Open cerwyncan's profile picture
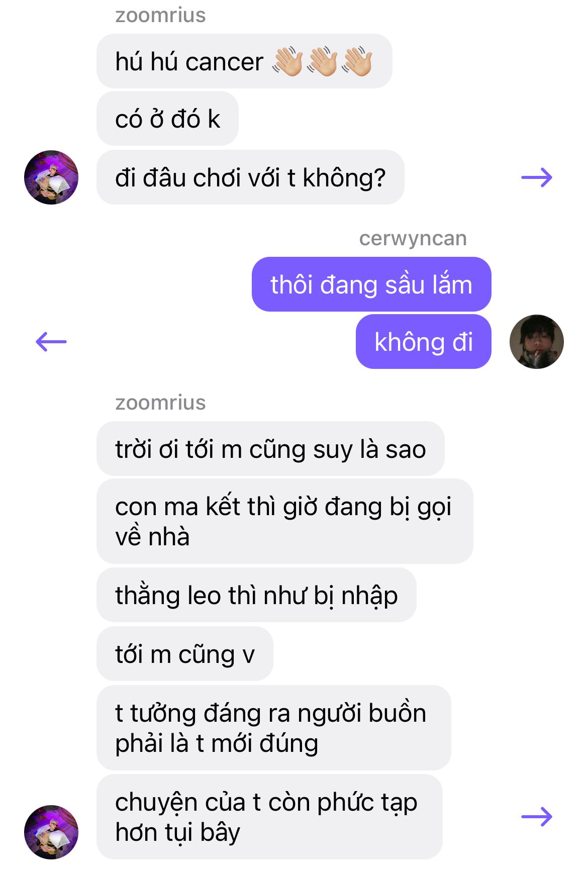 click(x=537, y=342)
